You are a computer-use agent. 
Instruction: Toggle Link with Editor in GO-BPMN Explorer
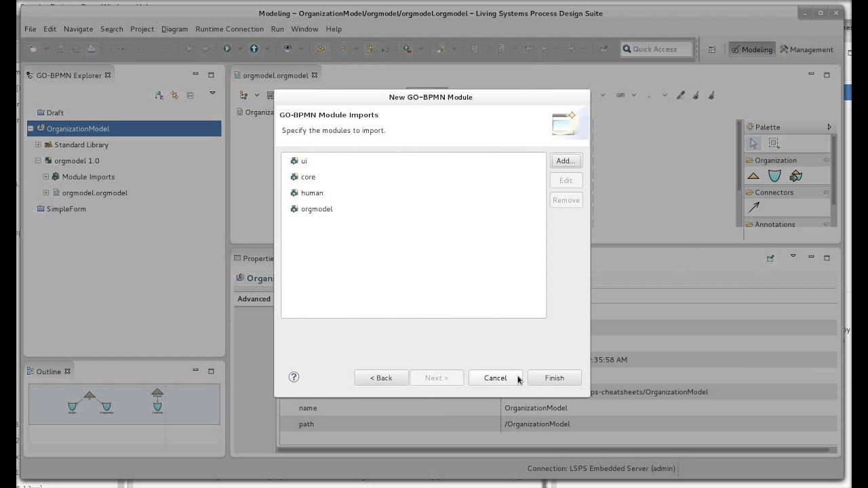point(174,96)
